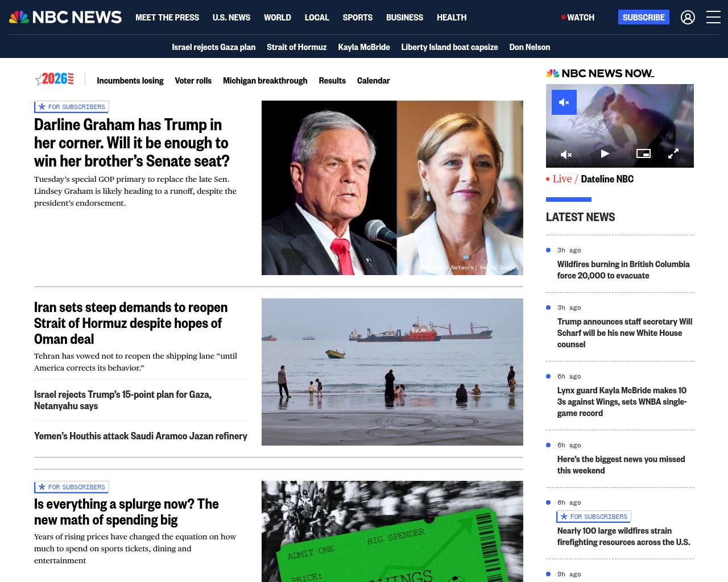The width and height of the screenshot is (728, 582).
Task: Go to U.S. News section
Action: pos(231,18)
